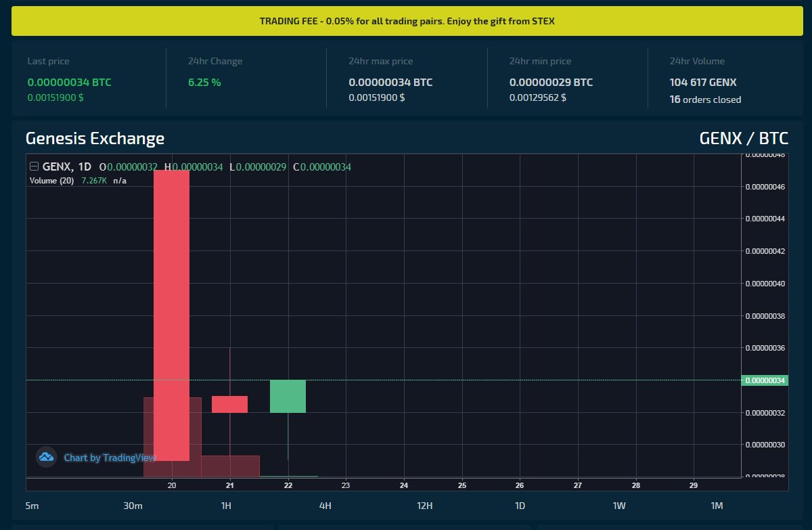This screenshot has height=530, width=812.
Task: Set chart interval to 1M
Action: (x=717, y=506)
